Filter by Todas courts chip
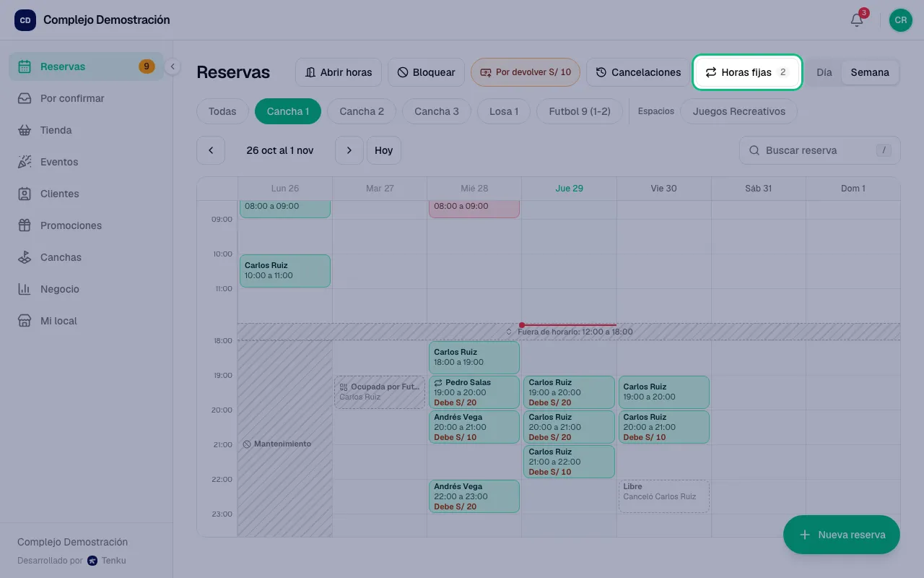924x578 pixels. 222,111
